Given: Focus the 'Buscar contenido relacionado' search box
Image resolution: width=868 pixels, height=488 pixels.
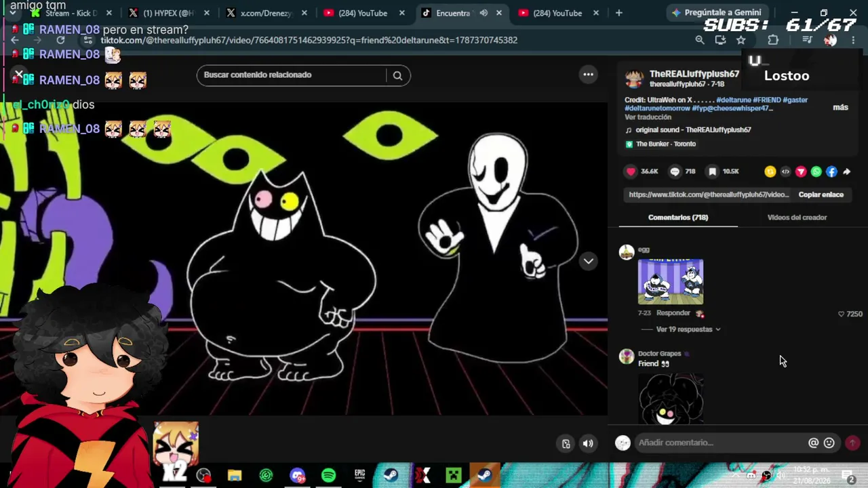Looking at the screenshot, I should coord(293,75).
